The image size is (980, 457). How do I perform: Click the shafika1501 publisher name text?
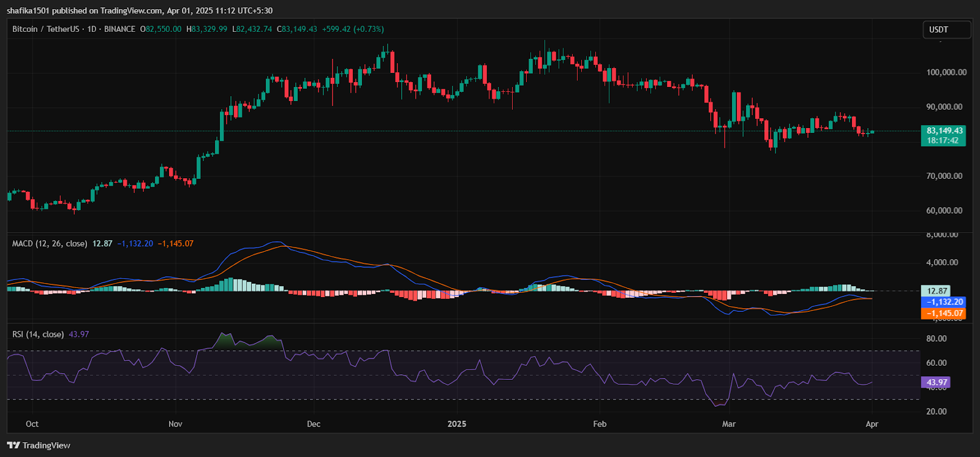click(28, 10)
